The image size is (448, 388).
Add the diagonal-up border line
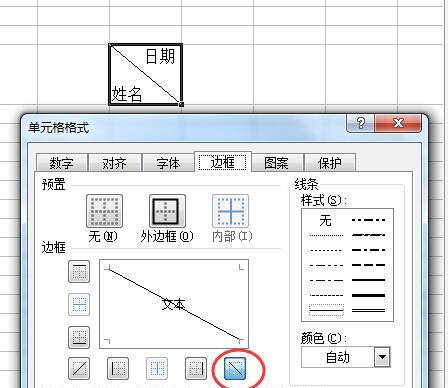click(79, 368)
